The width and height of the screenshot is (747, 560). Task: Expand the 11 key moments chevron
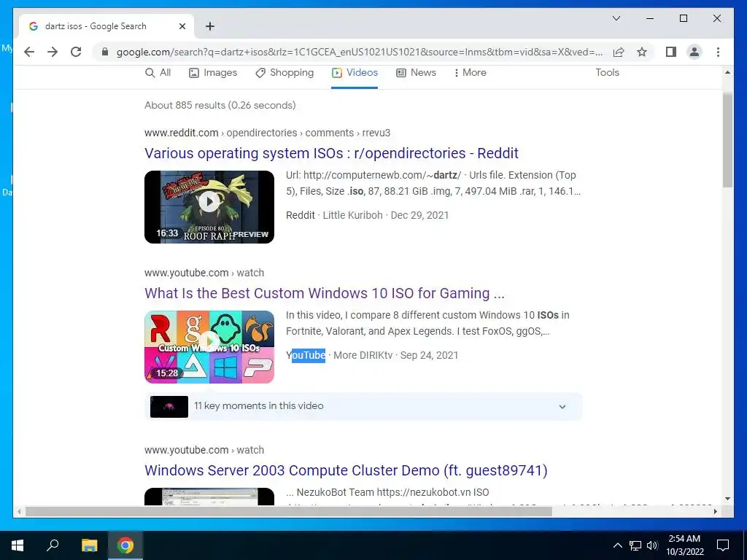(x=562, y=407)
